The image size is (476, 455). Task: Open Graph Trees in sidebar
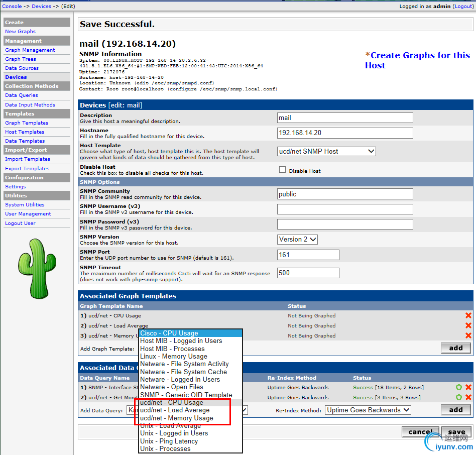click(21, 59)
